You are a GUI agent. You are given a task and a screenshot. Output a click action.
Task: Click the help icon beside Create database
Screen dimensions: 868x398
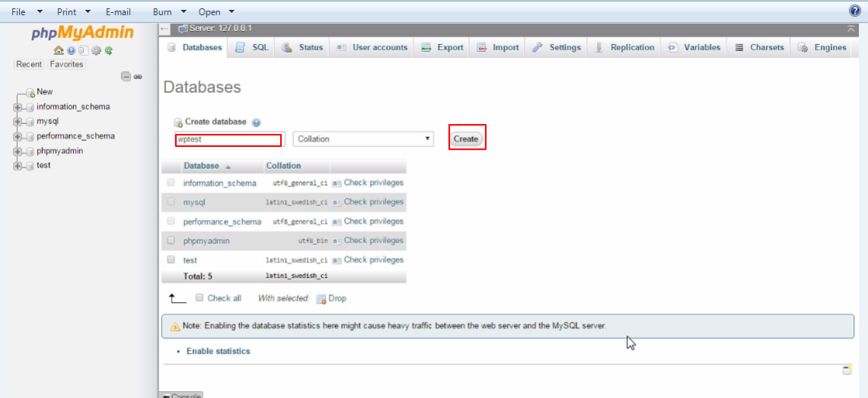tap(256, 122)
